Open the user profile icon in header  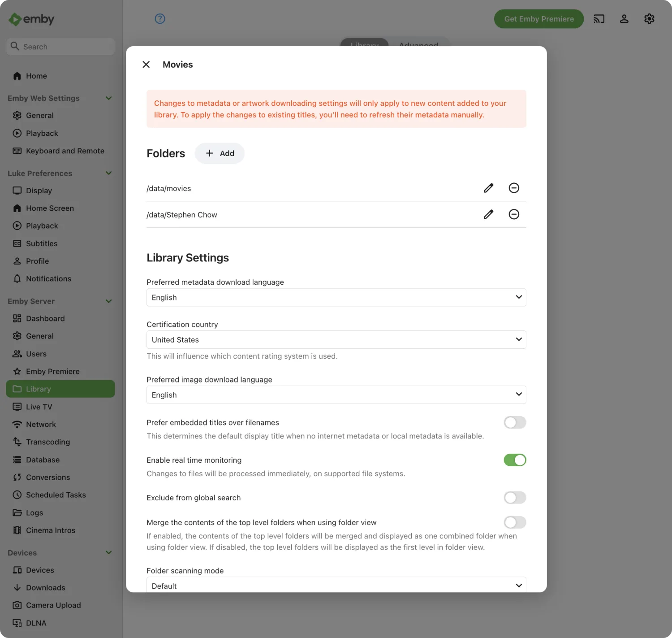click(x=624, y=19)
